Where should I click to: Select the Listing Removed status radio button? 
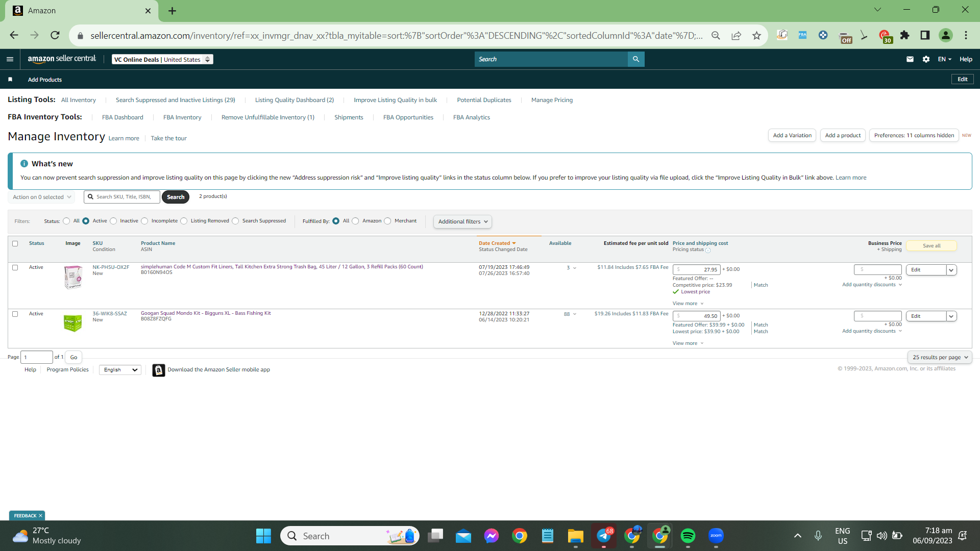pos(184,221)
